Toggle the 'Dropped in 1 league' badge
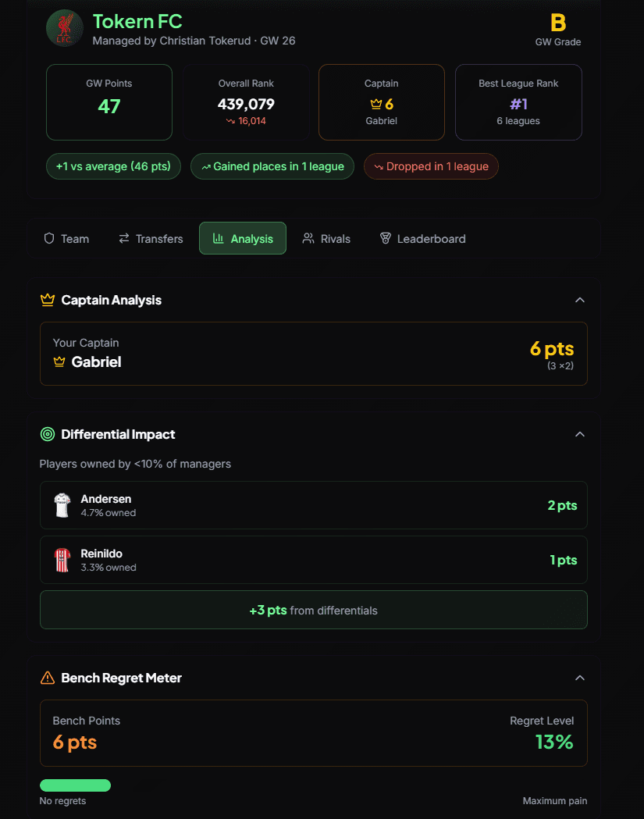 431,166
